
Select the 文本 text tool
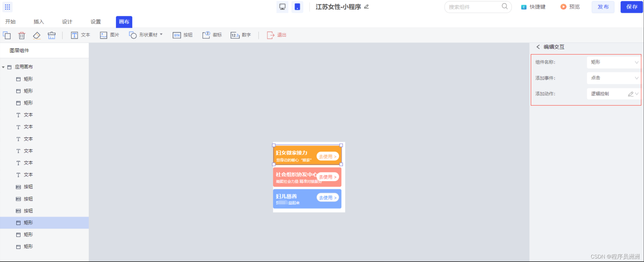pyautogui.click(x=80, y=35)
